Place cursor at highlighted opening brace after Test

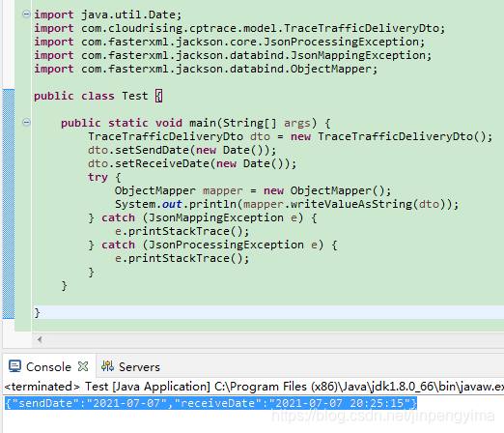click(159, 96)
